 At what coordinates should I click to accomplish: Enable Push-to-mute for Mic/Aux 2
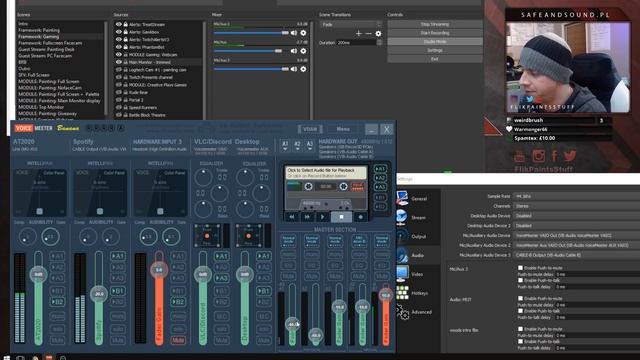pos(520,268)
